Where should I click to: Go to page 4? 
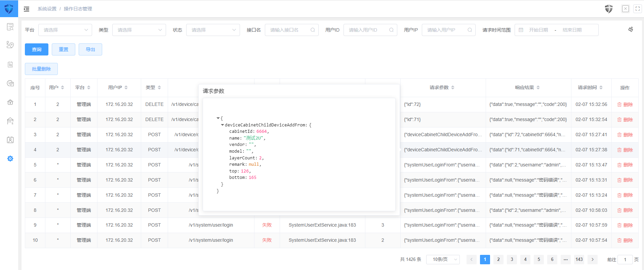(525, 259)
